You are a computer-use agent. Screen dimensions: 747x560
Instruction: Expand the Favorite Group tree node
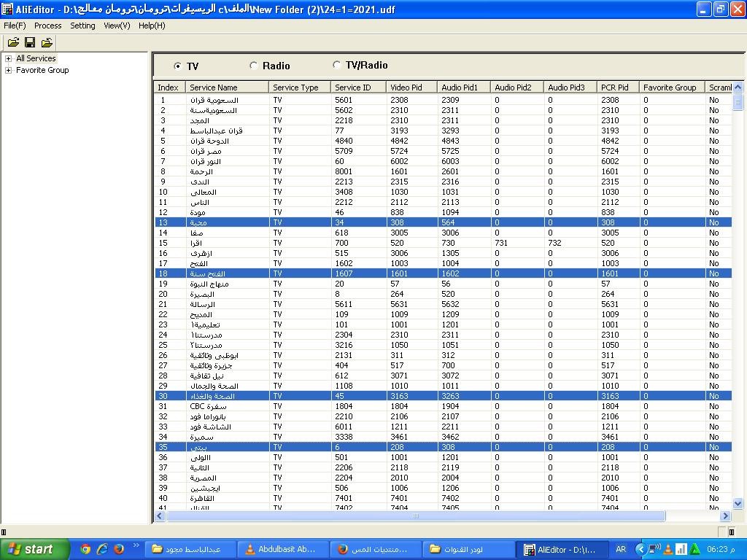[x=8, y=70]
